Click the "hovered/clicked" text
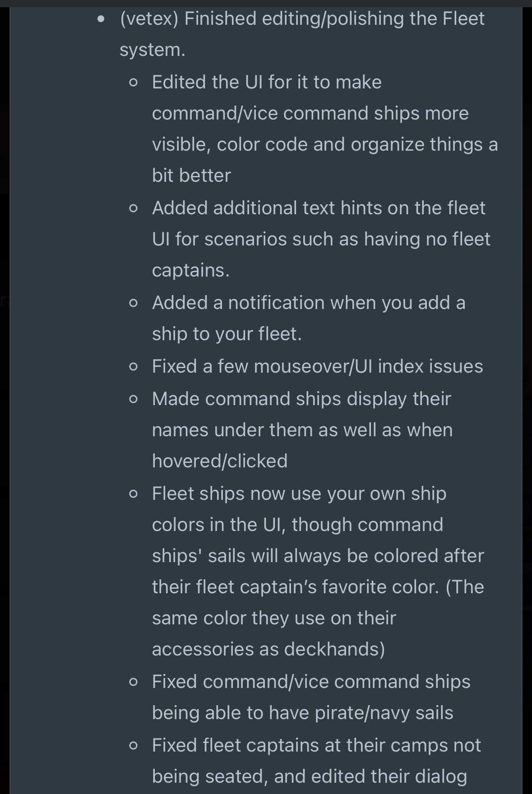 219,461
